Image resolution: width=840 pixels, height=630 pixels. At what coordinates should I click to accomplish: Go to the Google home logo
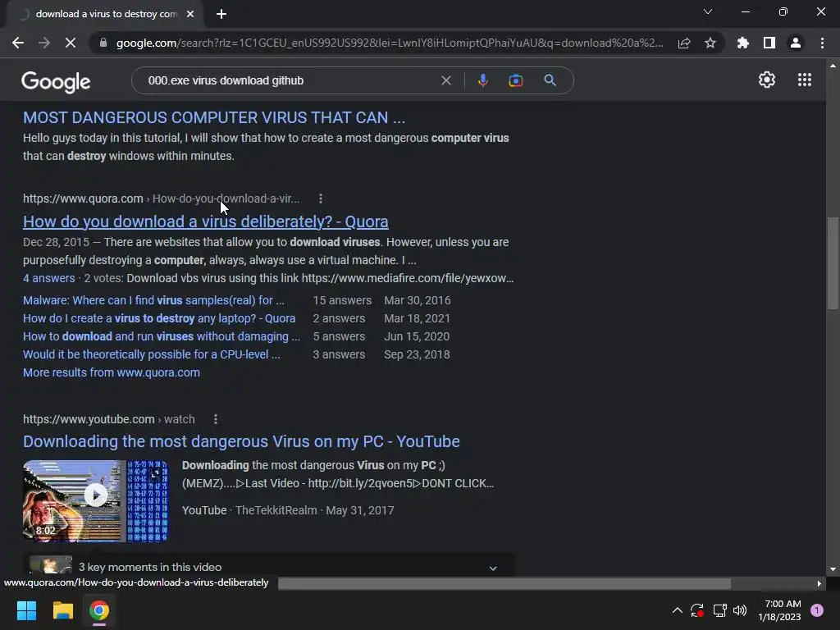(56, 81)
